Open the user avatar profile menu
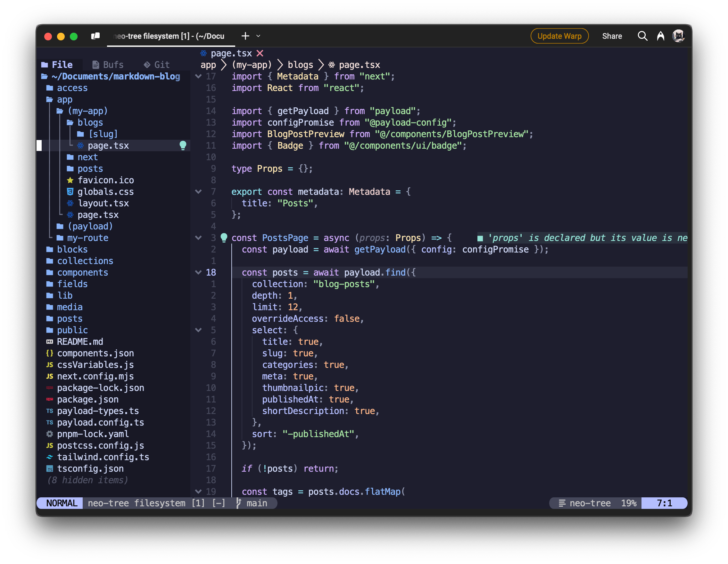 coord(678,36)
